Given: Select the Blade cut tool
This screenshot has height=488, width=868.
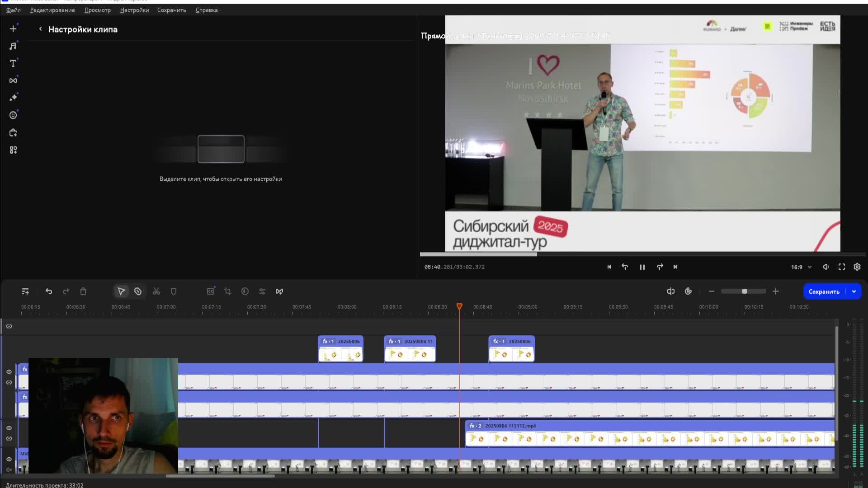Looking at the screenshot, I should coord(138,291).
